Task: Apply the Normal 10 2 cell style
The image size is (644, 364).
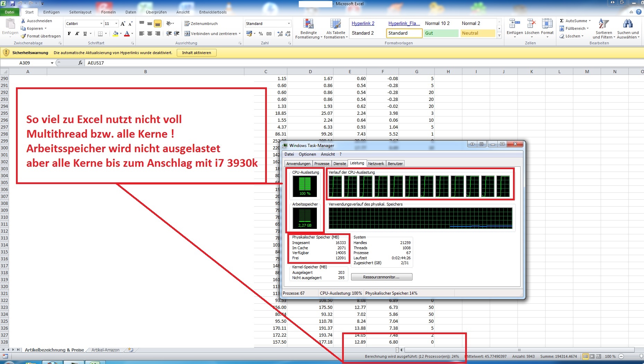Action: [441, 24]
